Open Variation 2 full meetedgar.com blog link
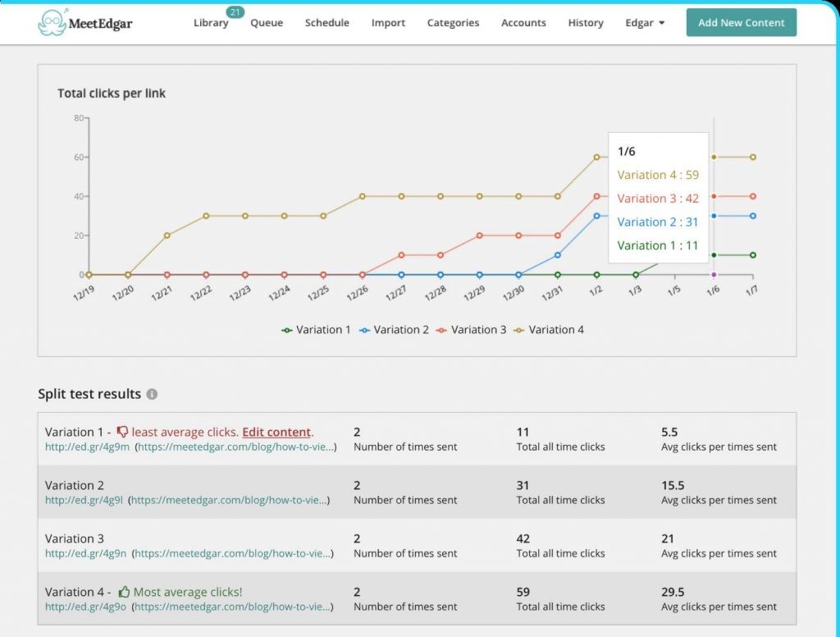Image resolution: width=840 pixels, height=637 pixels. (x=229, y=500)
